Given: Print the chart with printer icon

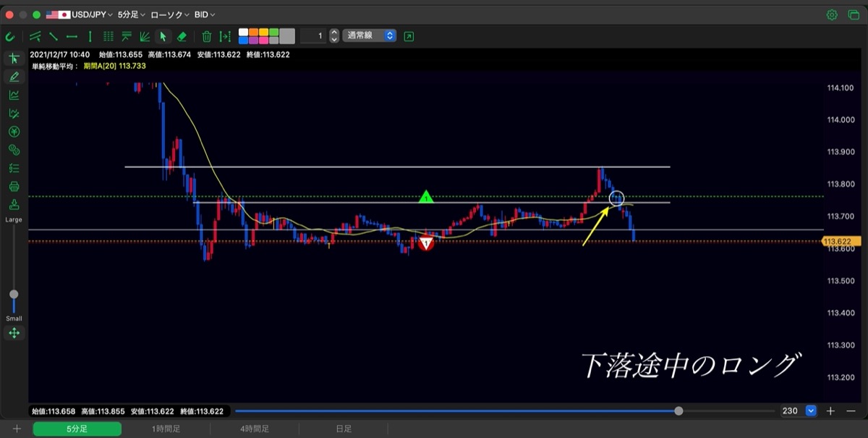Looking at the screenshot, I should [x=14, y=187].
